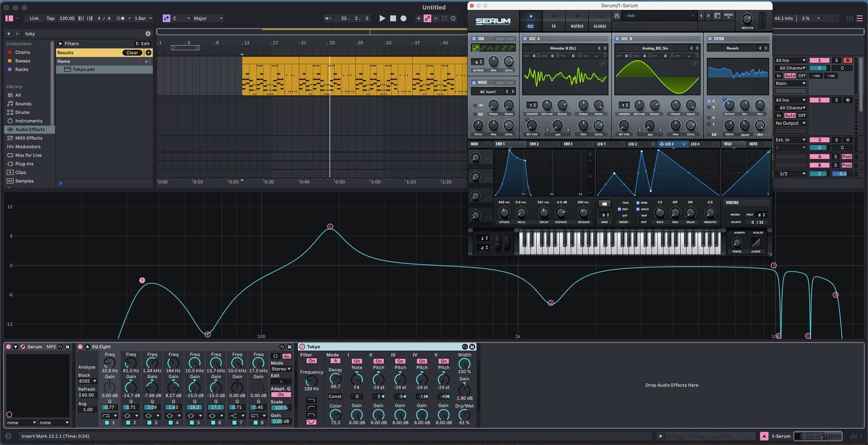Click the Arrangement Record button

[x=403, y=18]
